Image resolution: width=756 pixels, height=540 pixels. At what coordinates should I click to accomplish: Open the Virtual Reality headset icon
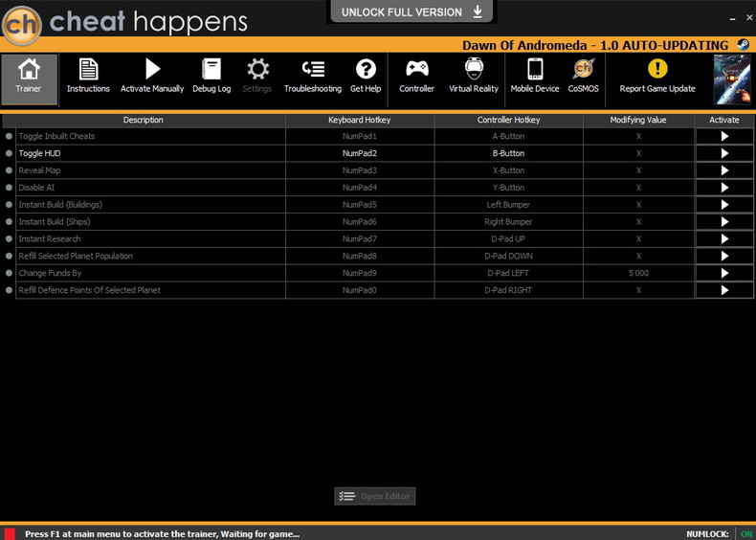[x=474, y=69]
